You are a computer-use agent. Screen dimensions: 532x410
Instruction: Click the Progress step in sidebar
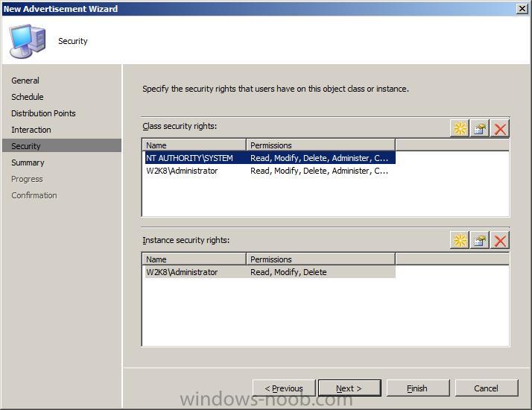[27, 179]
